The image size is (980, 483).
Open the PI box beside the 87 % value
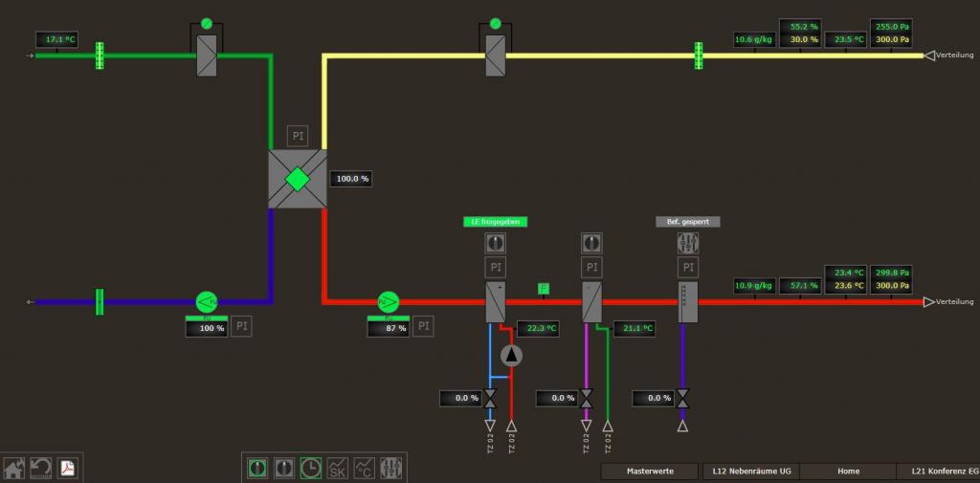coord(423,326)
